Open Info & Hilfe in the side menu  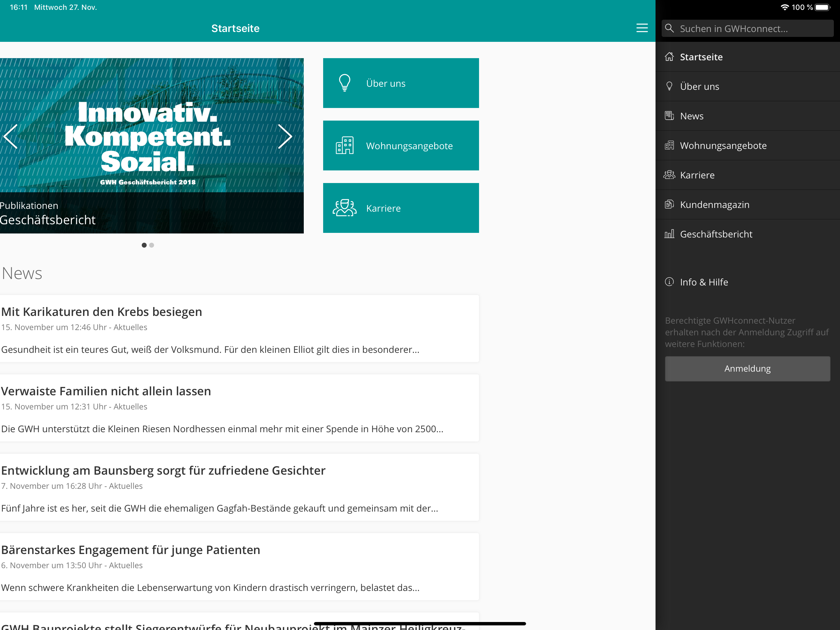pos(747,282)
